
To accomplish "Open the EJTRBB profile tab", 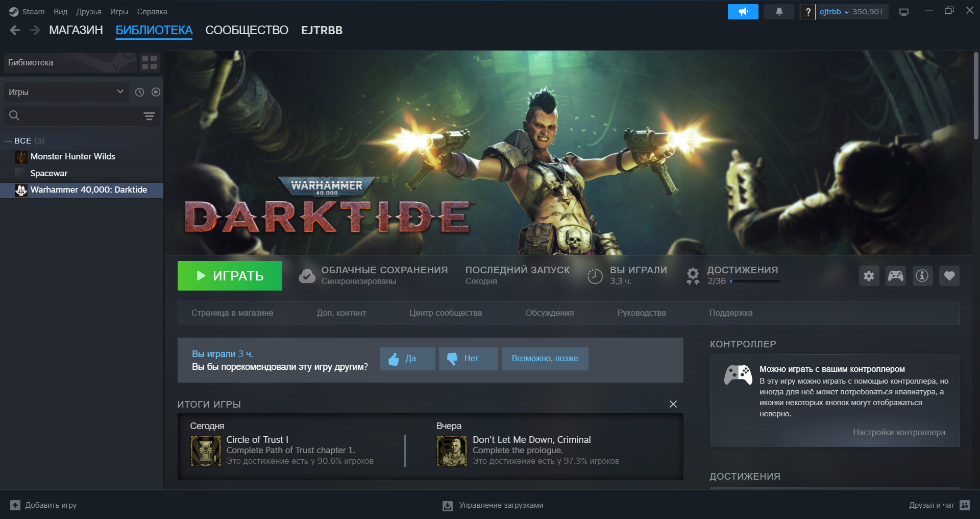I will 322,31.
